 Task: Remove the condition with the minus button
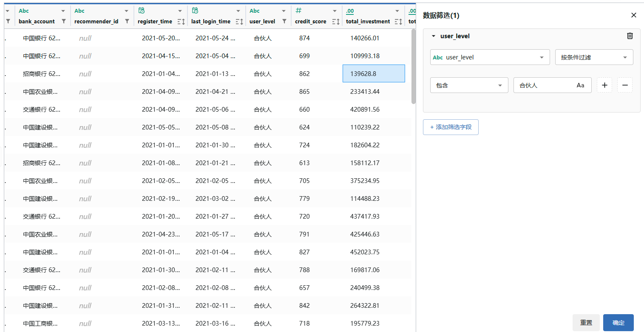pyautogui.click(x=625, y=85)
